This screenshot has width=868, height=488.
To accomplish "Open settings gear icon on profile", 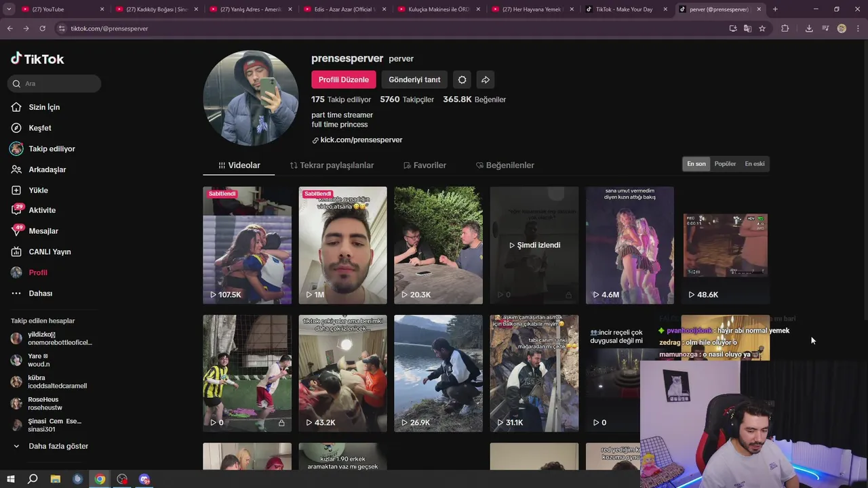I will [x=462, y=80].
